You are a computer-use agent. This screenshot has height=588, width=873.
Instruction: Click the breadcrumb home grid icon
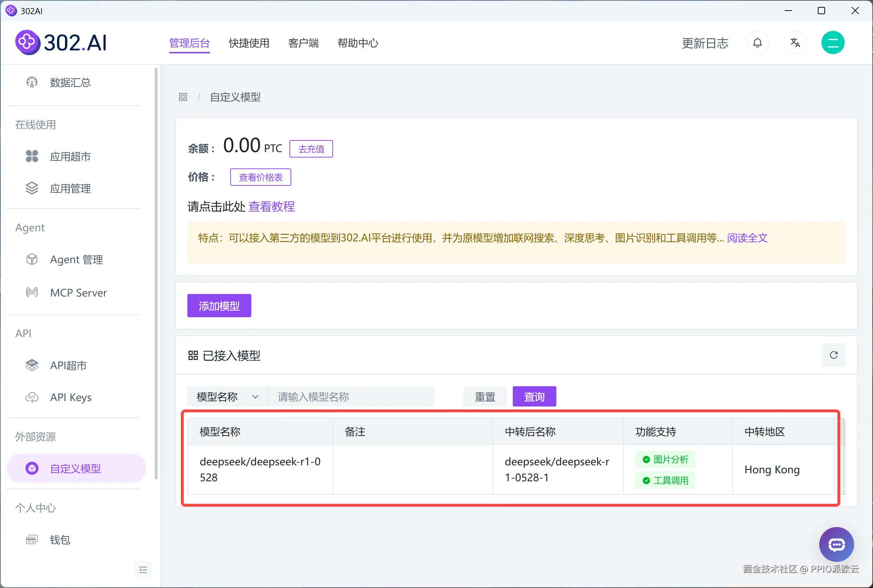tap(183, 97)
